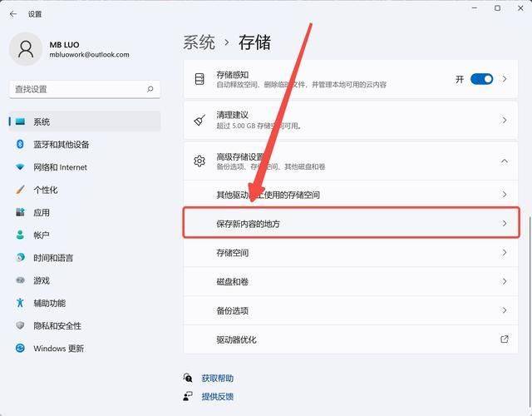
Task: Click the 存储感知 drive icon
Action: 199,79
